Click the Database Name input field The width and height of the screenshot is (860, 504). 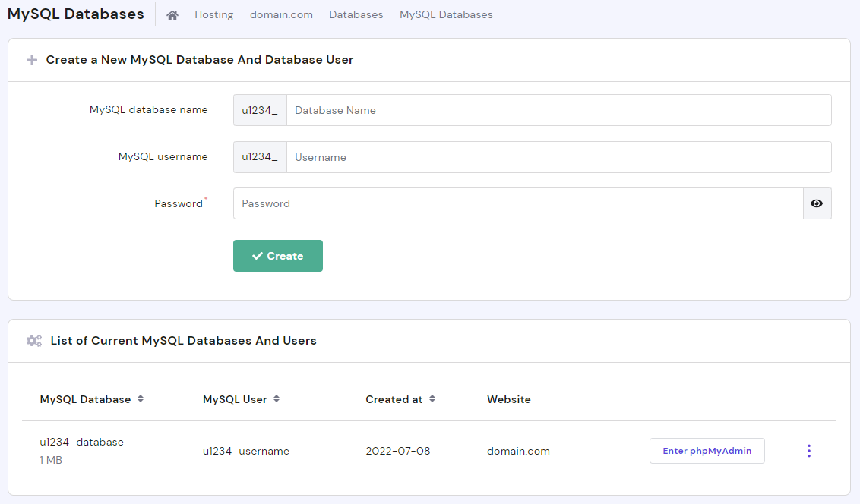(532, 110)
